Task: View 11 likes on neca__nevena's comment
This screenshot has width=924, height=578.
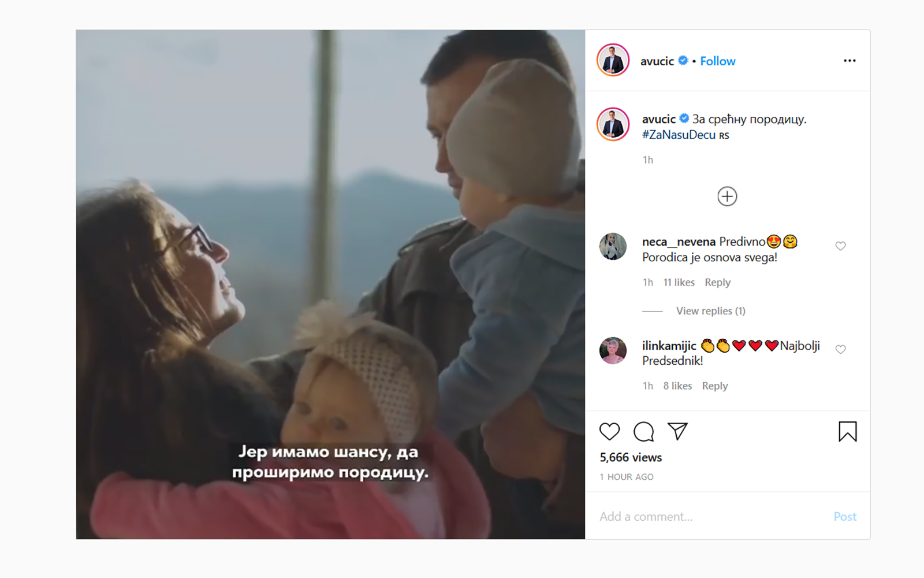Action: click(x=679, y=283)
